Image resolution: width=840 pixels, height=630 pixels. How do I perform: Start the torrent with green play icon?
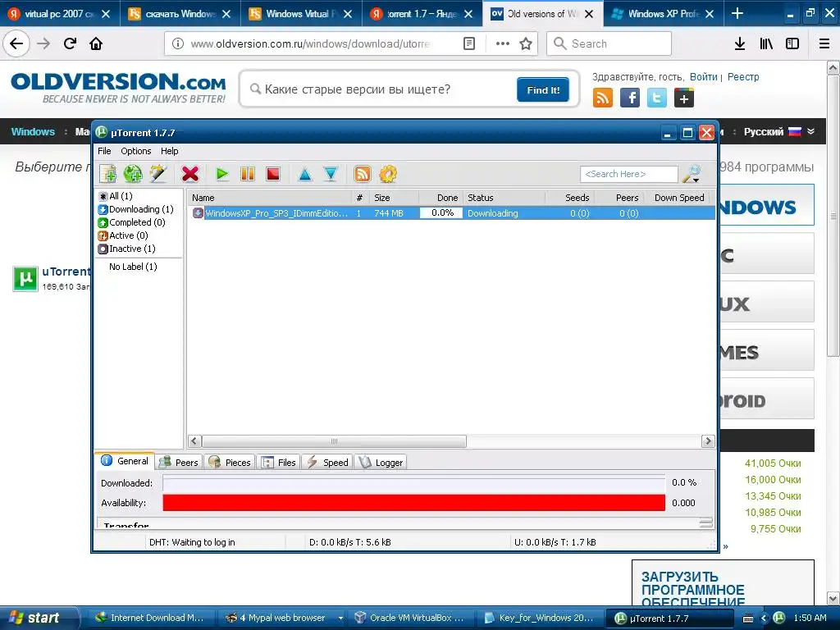click(x=221, y=174)
